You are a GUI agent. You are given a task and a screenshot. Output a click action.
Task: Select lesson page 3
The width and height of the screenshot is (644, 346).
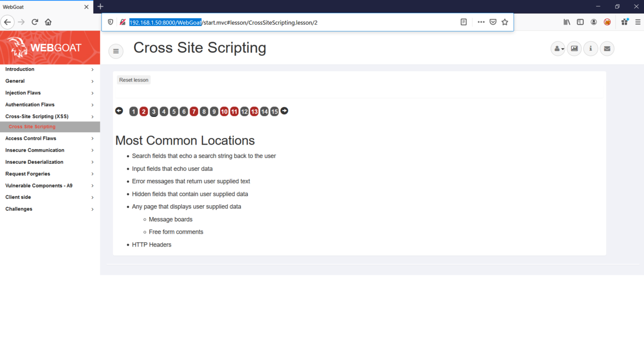point(153,112)
